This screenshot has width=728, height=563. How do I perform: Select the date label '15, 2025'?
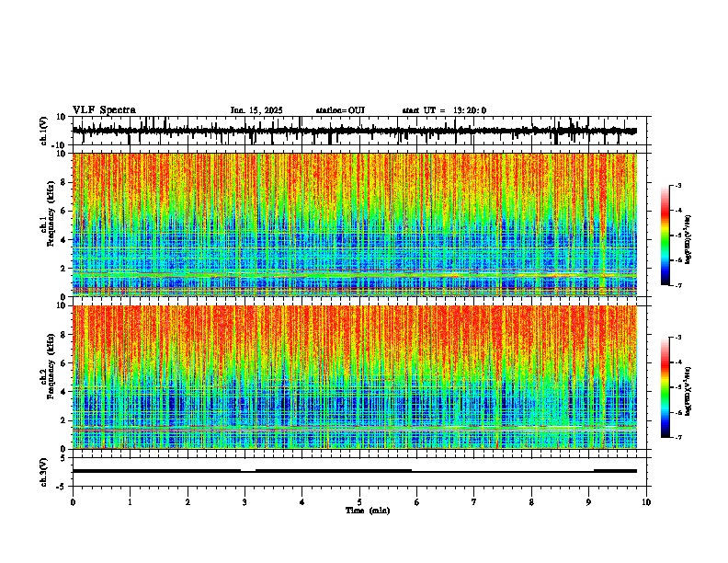click(x=266, y=110)
